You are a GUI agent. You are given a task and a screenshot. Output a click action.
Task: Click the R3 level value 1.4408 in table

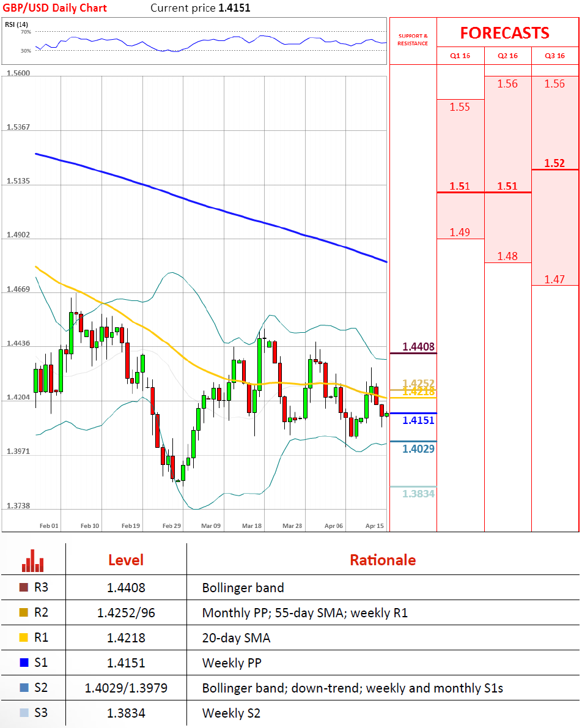click(126, 588)
